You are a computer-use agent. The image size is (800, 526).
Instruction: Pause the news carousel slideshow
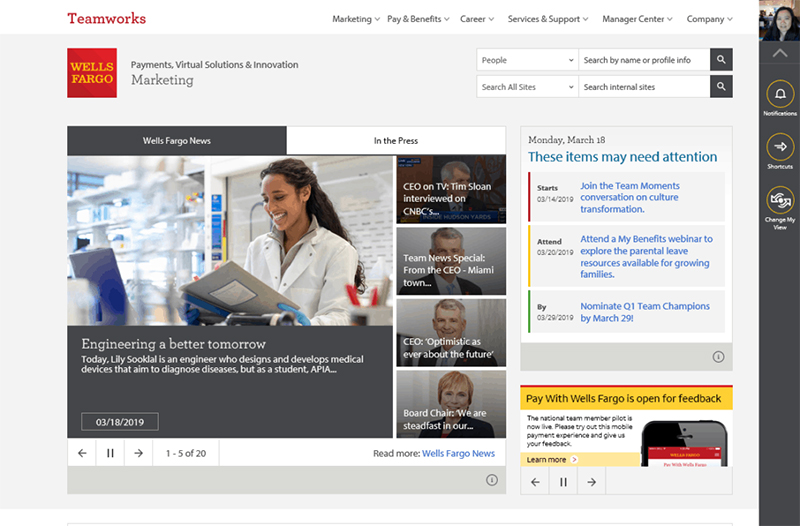(x=110, y=453)
